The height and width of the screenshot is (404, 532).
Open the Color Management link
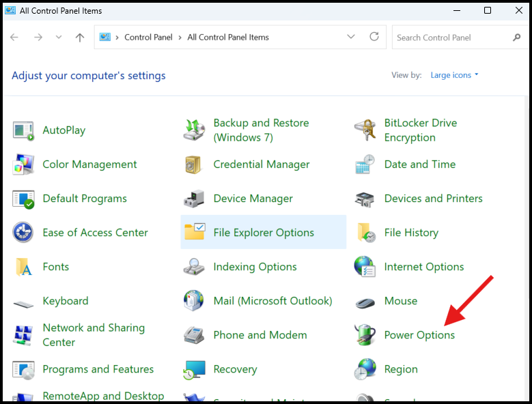click(x=89, y=164)
